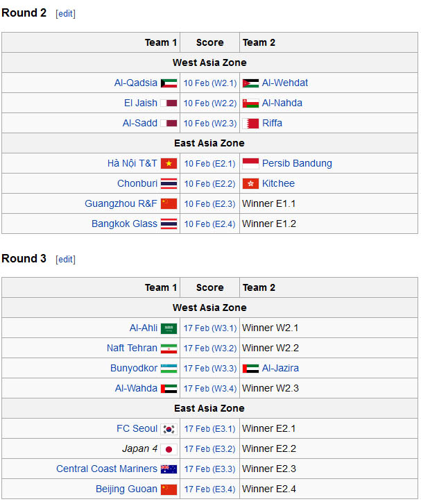This screenshot has height=504, width=421.
Task: Open the 10 Feb (W2.1) match link
Action: pos(210,83)
